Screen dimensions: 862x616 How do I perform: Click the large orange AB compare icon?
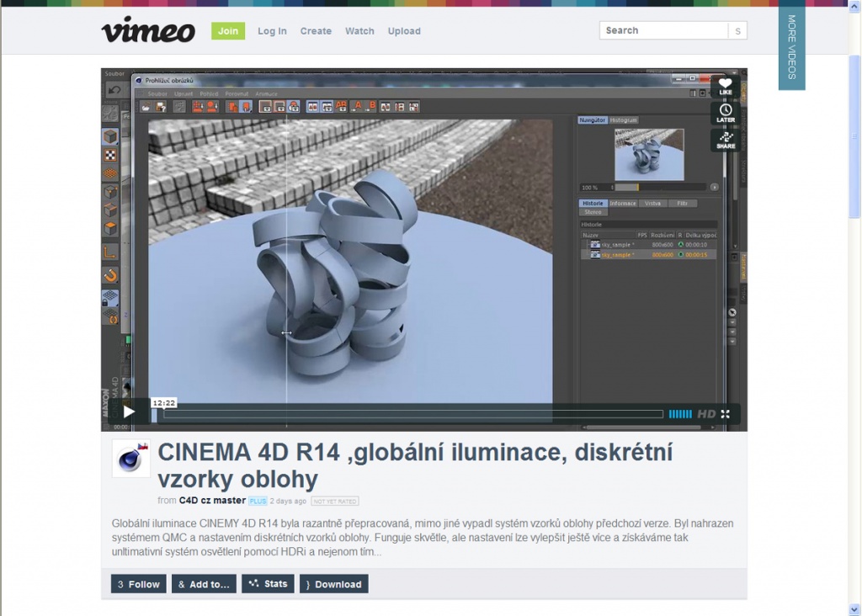[342, 107]
